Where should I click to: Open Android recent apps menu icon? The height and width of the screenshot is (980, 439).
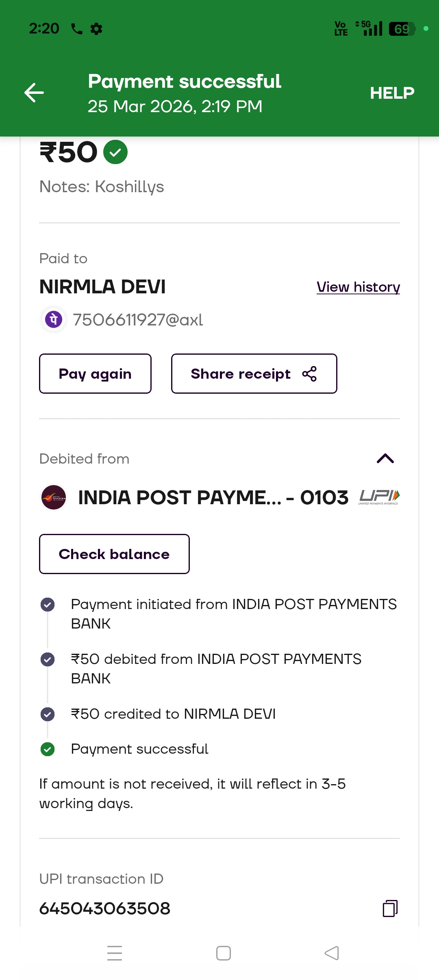pyautogui.click(x=115, y=953)
